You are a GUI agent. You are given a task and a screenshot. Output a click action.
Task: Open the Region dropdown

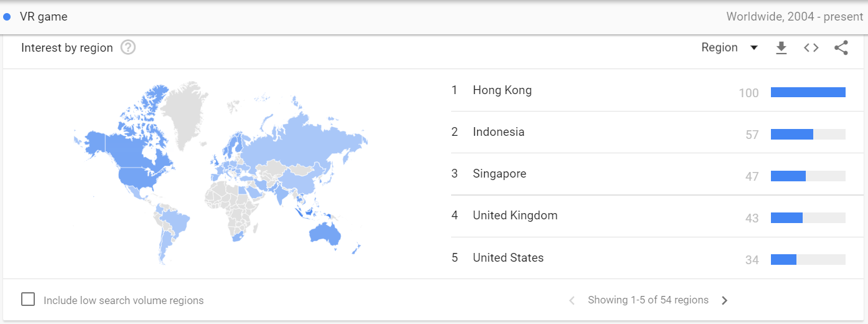pos(729,48)
